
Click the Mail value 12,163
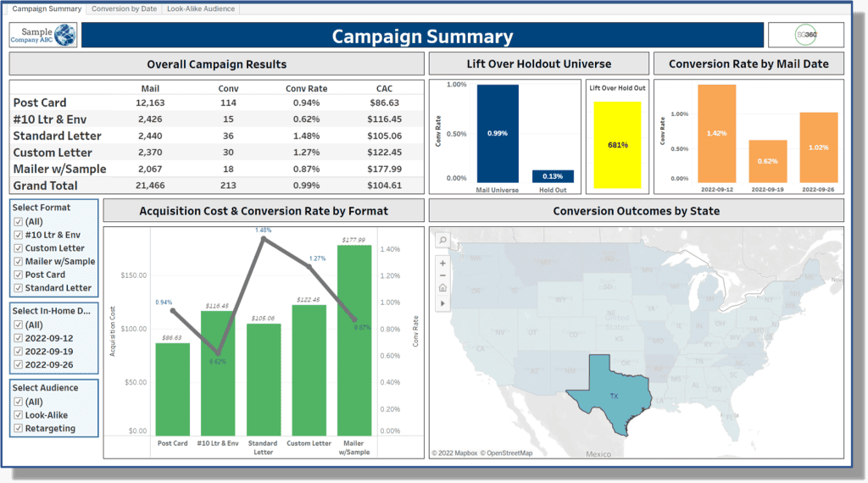tap(150, 103)
